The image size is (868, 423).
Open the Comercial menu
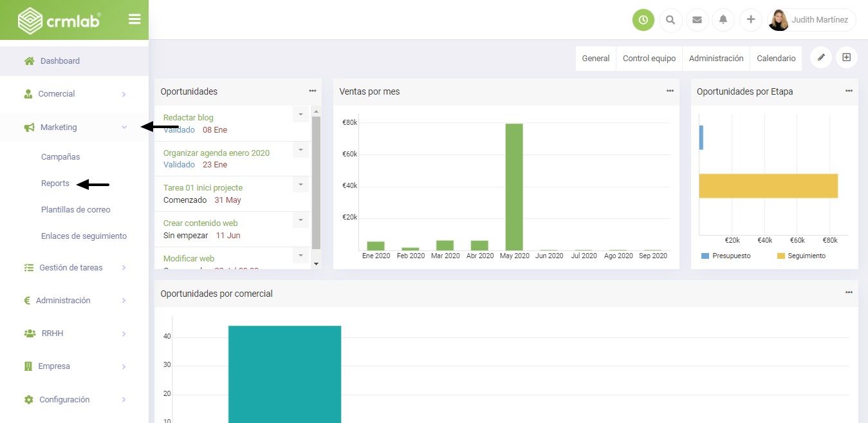[74, 94]
